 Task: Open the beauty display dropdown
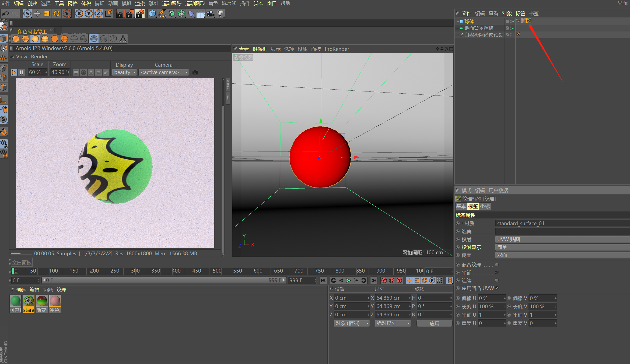(x=125, y=72)
